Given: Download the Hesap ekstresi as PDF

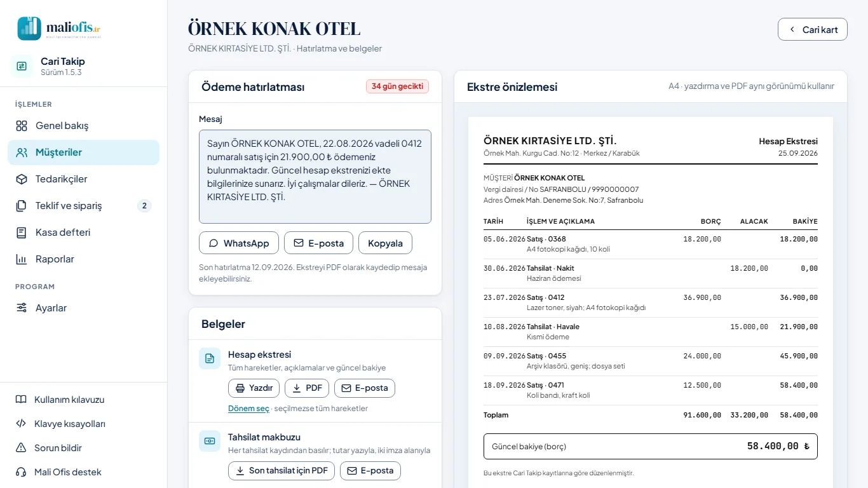Looking at the screenshot, I should [307, 388].
